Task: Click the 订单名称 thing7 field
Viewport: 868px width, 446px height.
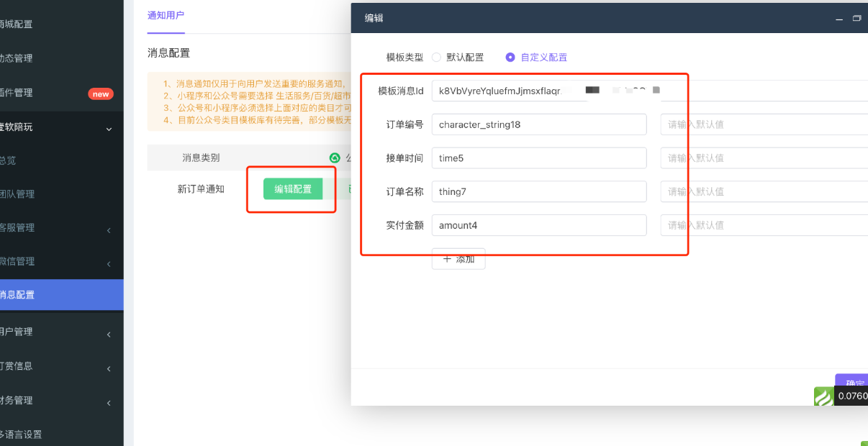Action: click(539, 191)
